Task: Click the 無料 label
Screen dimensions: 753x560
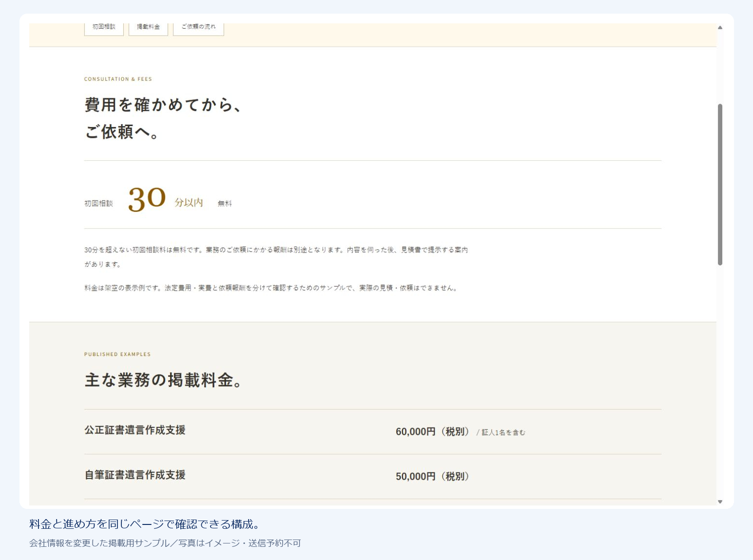Action: point(225,204)
